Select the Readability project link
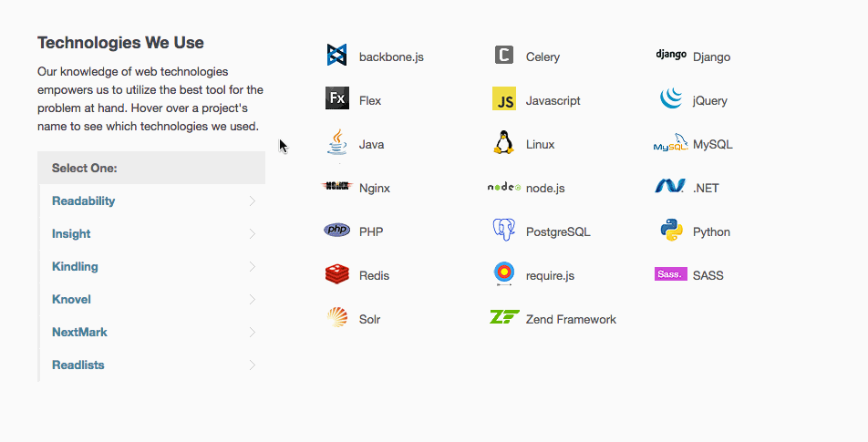868x442 pixels. tap(84, 201)
